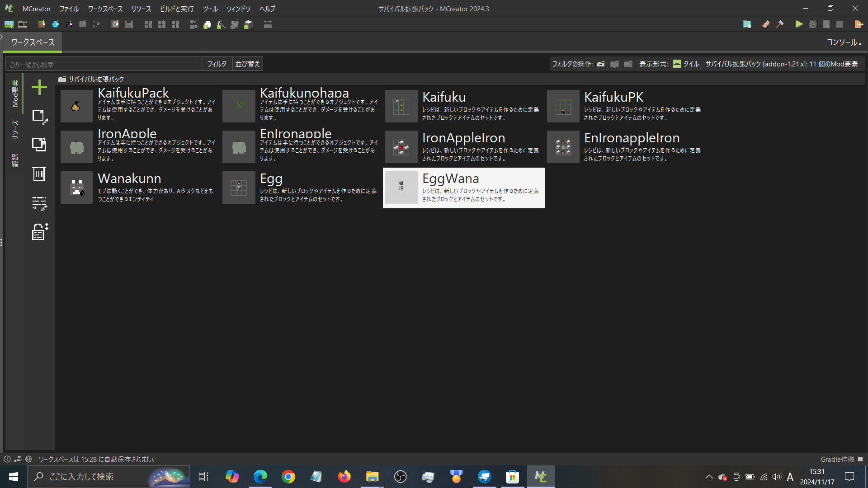
Task: Select the Egg recipe element
Action: coord(302,188)
